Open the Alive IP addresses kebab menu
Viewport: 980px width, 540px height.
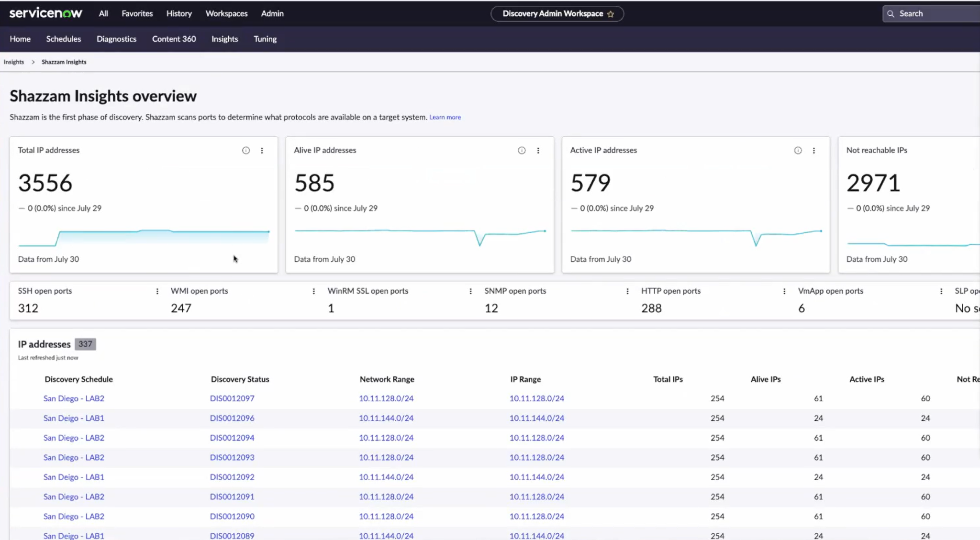[x=538, y=150]
